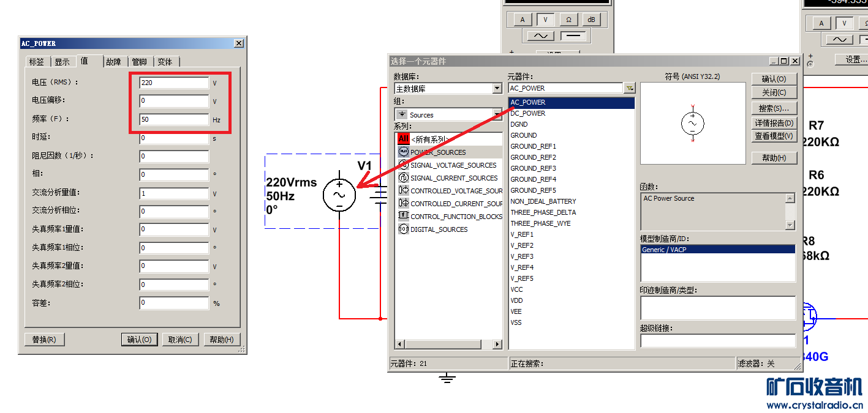This screenshot has width=868, height=413.
Task: Pick the SIGNAL_VOLTAGE_SOURCES family icon
Action: point(403,165)
